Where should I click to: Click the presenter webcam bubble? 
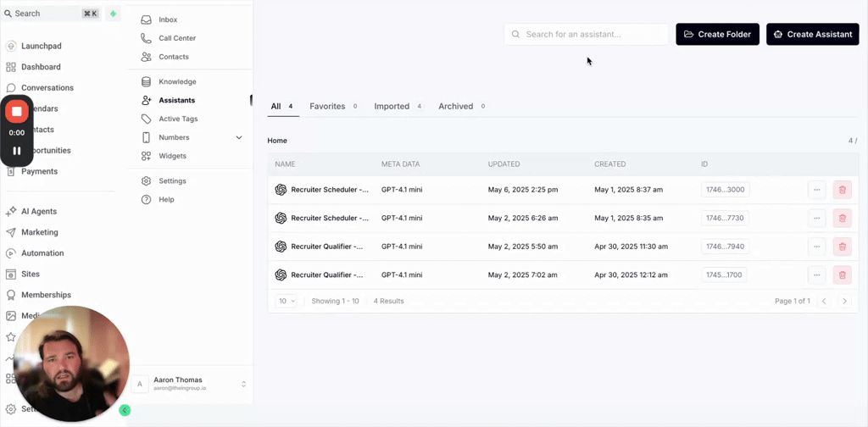click(x=71, y=363)
